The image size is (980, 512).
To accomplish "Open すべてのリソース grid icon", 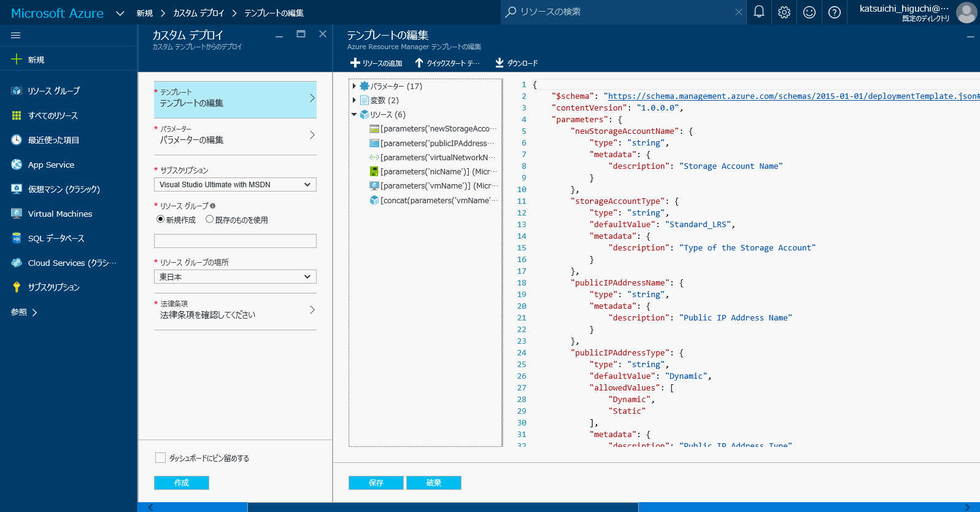I will point(17,115).
